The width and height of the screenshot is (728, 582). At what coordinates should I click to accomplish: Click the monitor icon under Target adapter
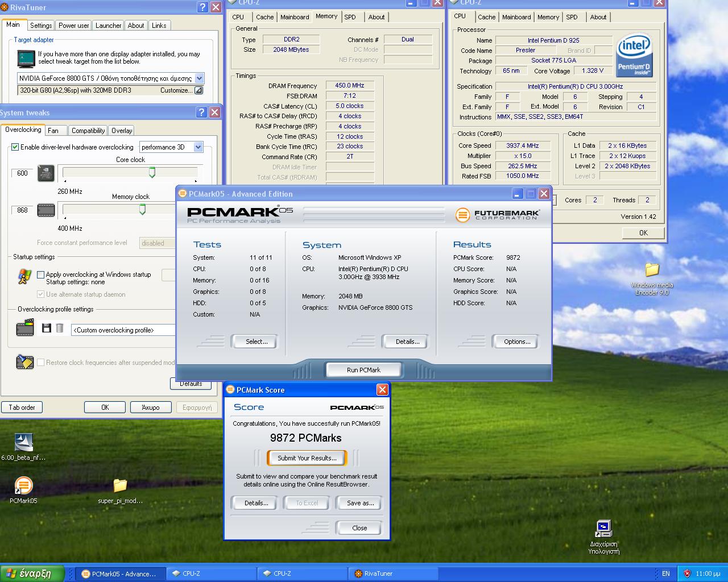point(26,59)
